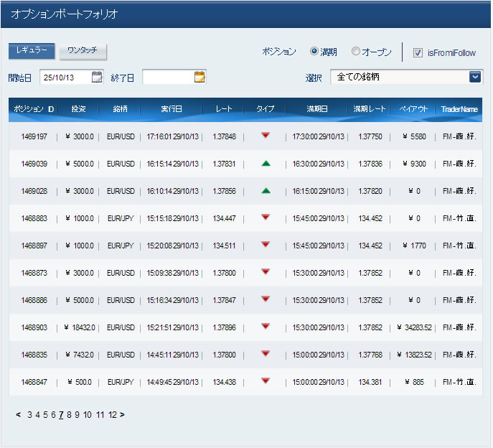
Task: Click expiry rate 134.381
Action: pos(370,382)
